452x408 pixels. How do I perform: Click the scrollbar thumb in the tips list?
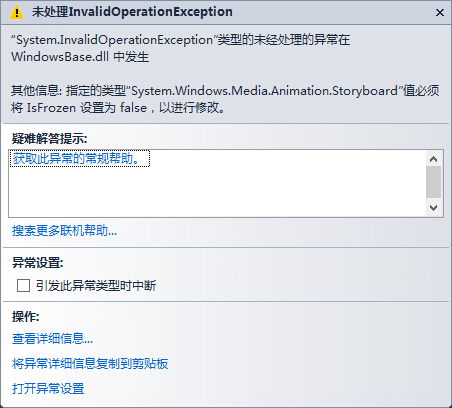pos(433,182)
